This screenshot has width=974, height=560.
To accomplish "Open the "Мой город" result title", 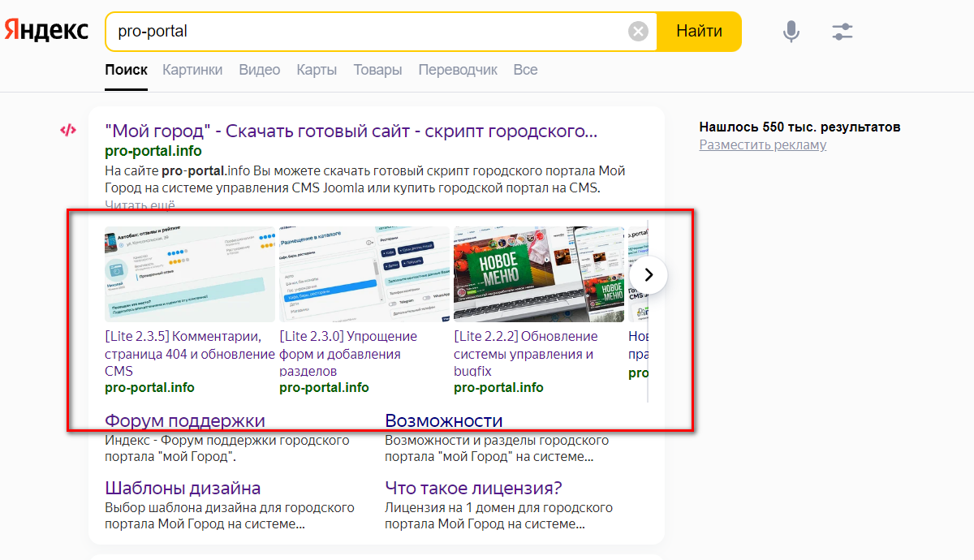I will pyautogui.click(x=351, y=131).
